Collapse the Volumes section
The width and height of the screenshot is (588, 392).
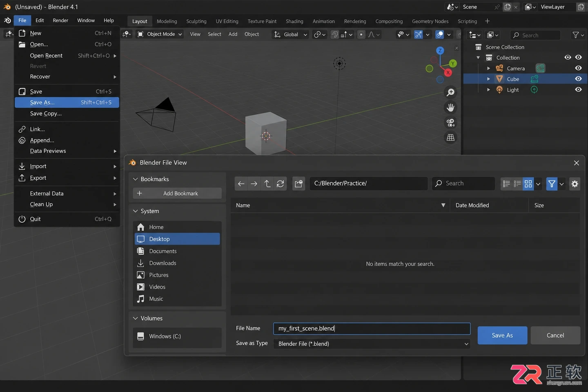[x=136, y=318]
